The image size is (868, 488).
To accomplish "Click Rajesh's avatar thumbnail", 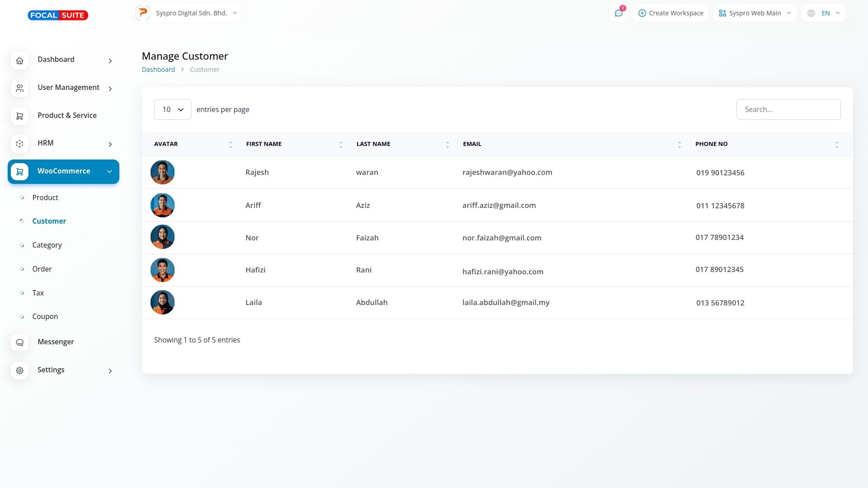I will pos(162,172).
